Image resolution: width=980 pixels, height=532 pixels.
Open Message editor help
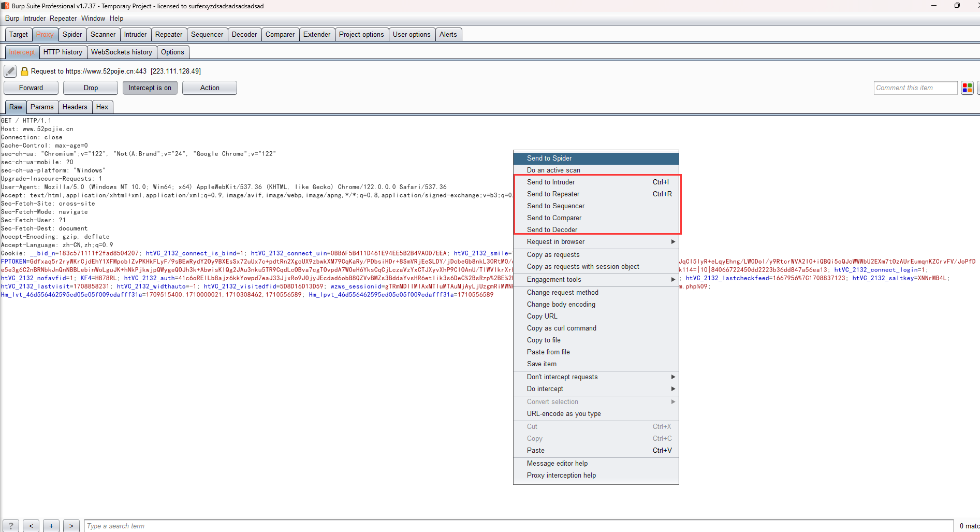point(596,464)
